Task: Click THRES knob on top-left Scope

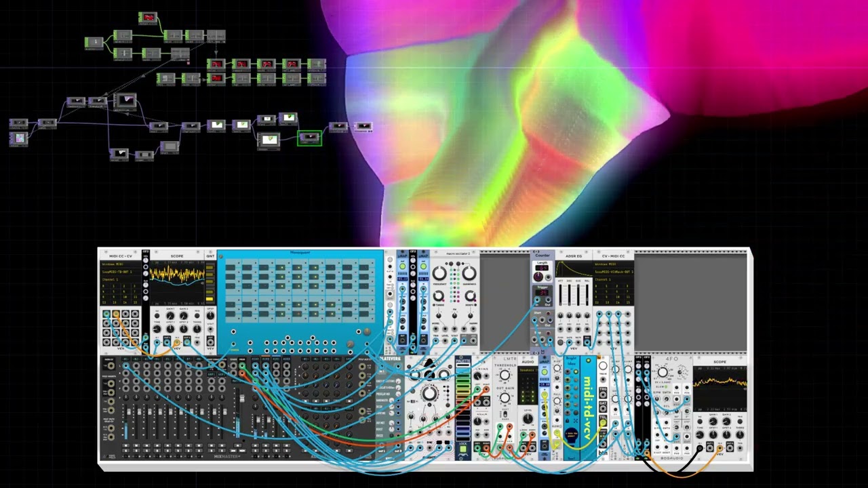Action: coord(197,329)
